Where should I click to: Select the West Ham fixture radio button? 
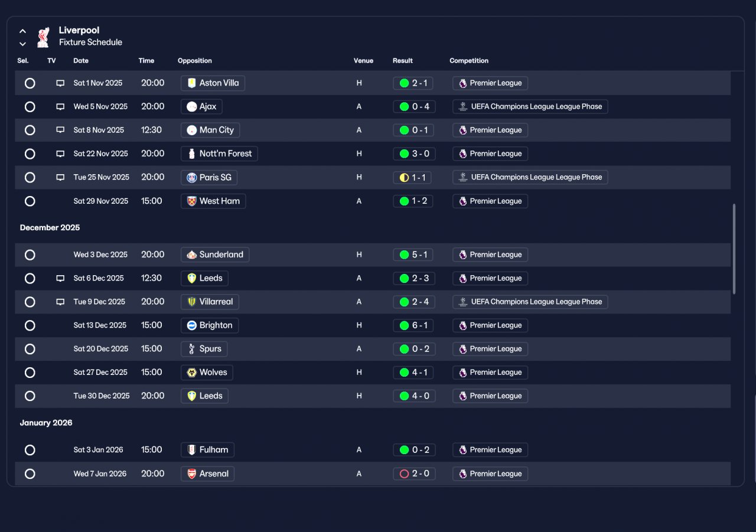tap(30, 201)
